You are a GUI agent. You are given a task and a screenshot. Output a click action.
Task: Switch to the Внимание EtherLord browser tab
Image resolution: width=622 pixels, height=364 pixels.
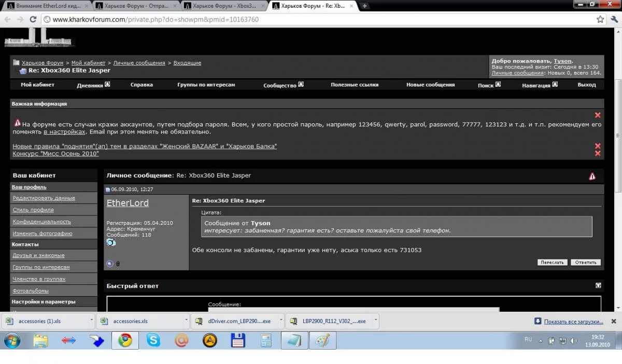pos(47,6)
